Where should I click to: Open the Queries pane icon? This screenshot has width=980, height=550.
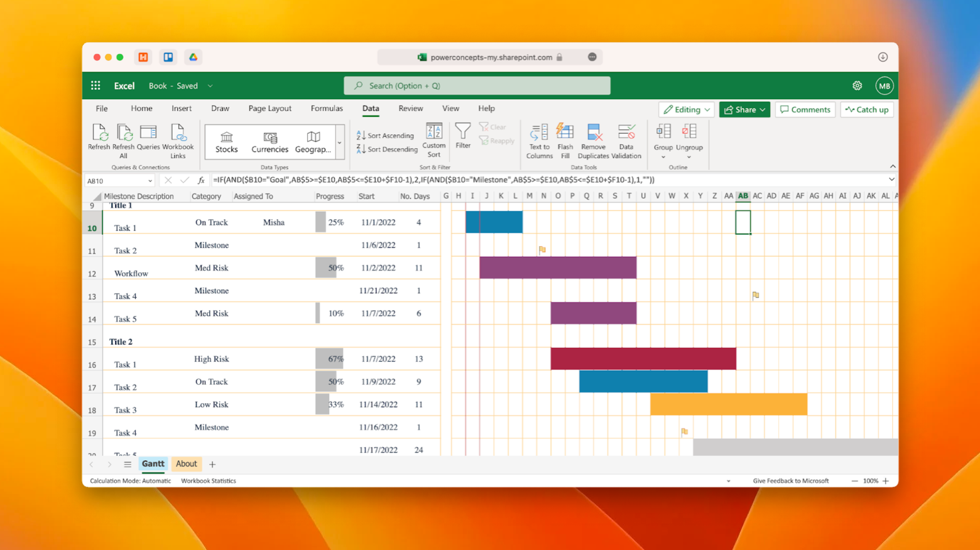148,137
